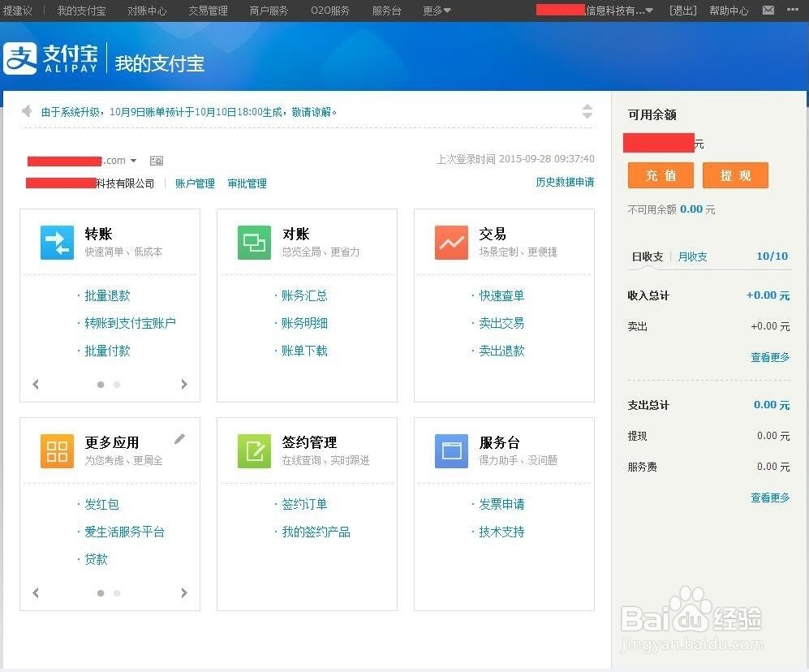Expand the 更多 dropdown in top navigation
Viewport: 809px width, 672px height.
(437, 11)
